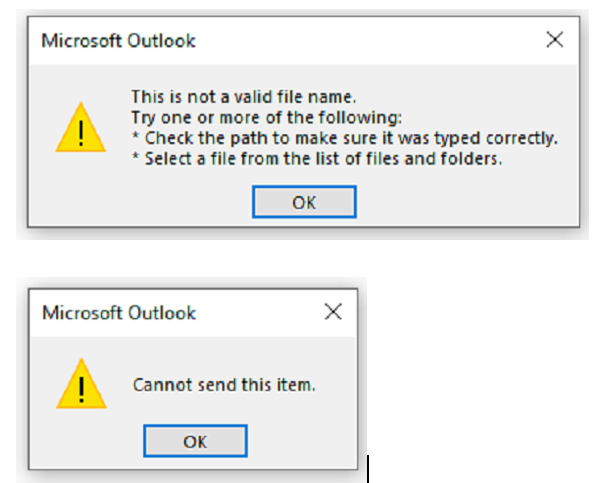The image size is (602, 483).
Task: Click the blank gap between the two dialogs
Action: coord(300,258)
